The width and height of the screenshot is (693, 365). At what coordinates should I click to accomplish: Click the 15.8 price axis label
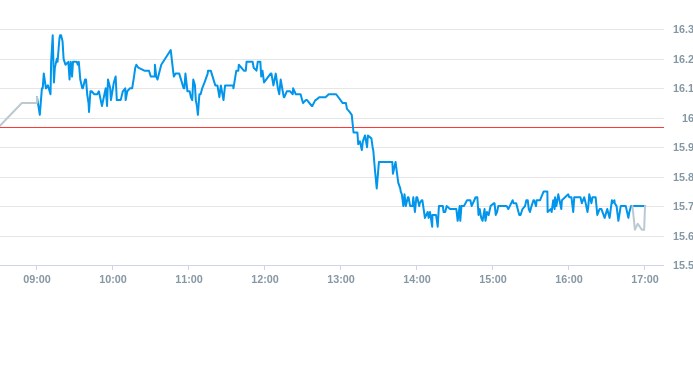(x=683, y=177)
